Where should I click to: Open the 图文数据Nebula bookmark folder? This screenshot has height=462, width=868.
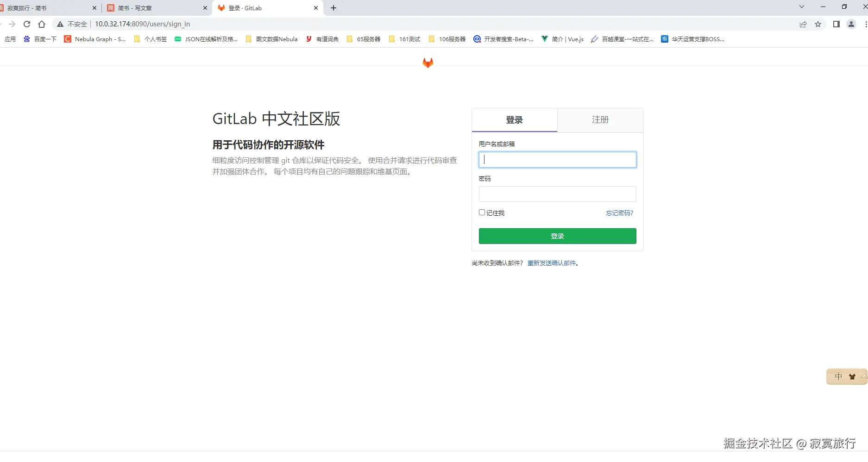click(271, 39)
